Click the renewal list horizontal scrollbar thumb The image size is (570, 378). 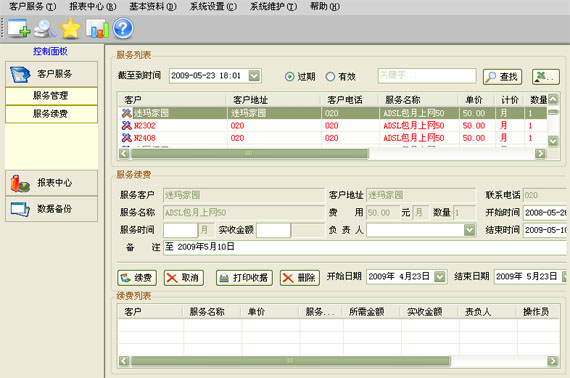(290, 361)
